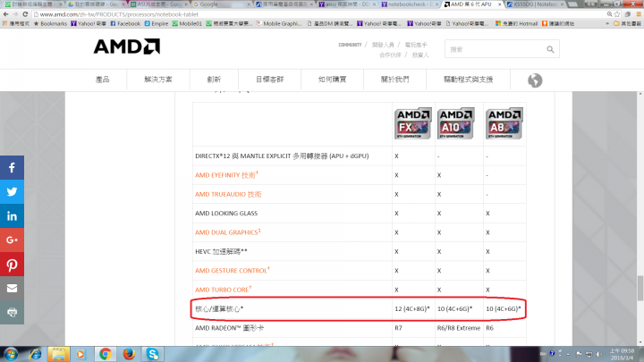Switch to the X555DG Notebook tab
The height and width of the screenshot is (362, 644).
click(x=534, y=4)
